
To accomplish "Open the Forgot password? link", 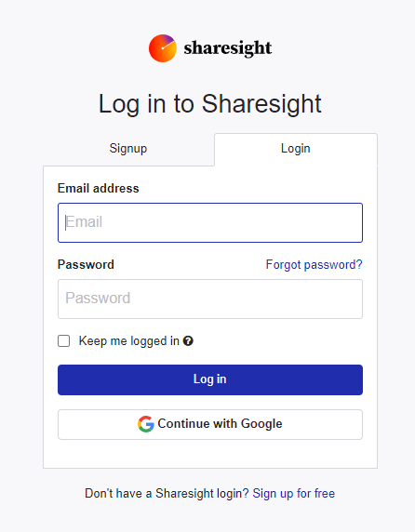I will click(x=314, y=265).
